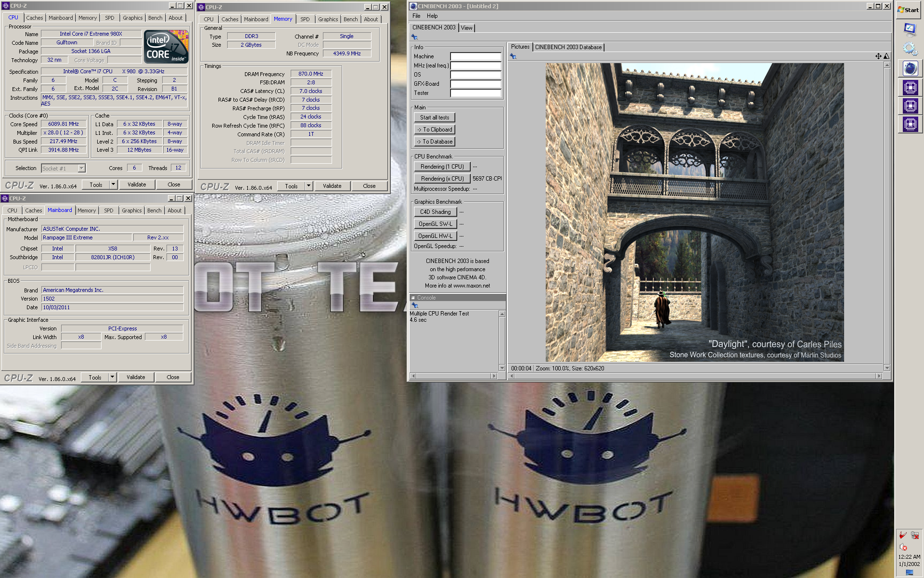Click the CPU-Z Memory window title bar icon
Image resolution: width=924 pixels, height=578 pixels.
pyautogui.click(x=201, y=7)
